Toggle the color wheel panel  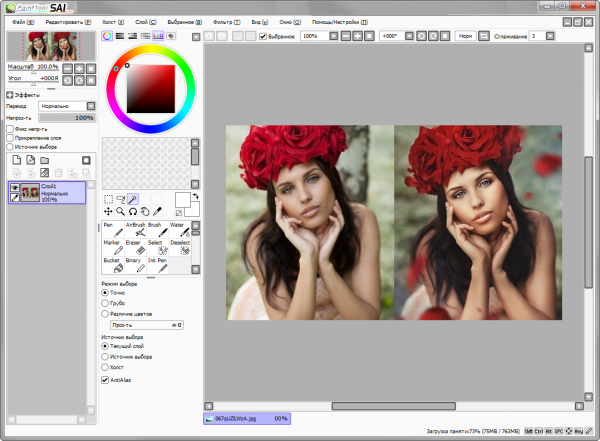click(107, 36)
